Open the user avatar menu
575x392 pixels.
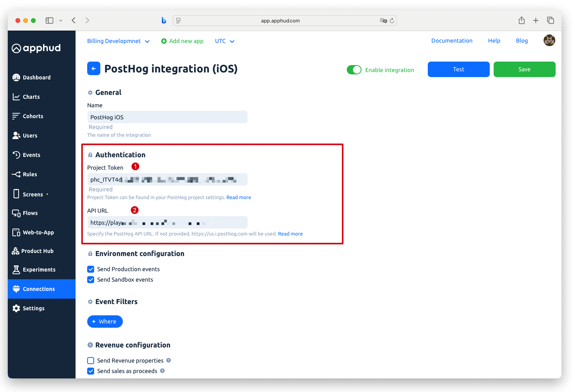tap(549, 40)
